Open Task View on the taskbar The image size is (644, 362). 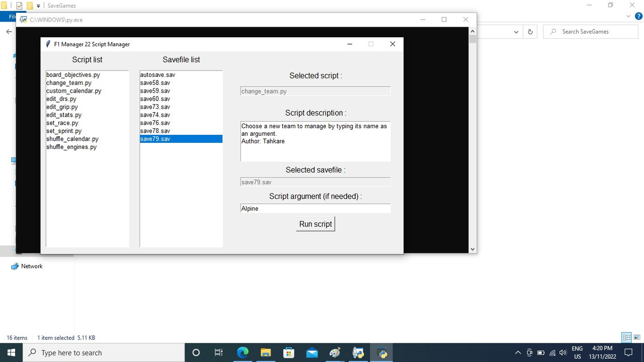(218, 352)
